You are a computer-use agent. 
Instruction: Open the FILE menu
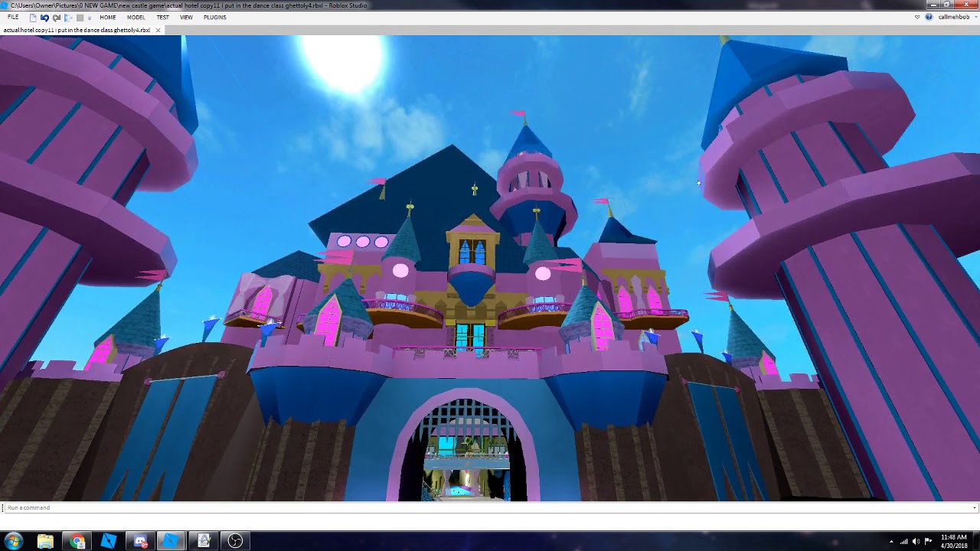(13, 17)
